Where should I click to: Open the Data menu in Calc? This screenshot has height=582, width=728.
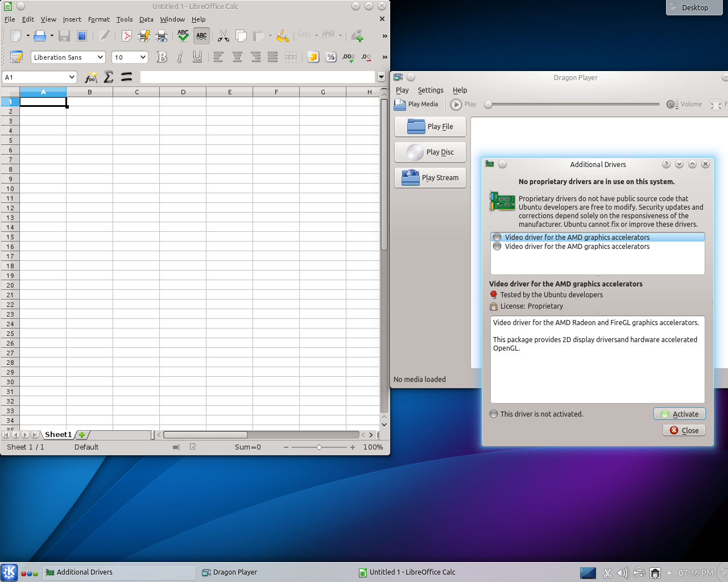(x=146, y=19)
